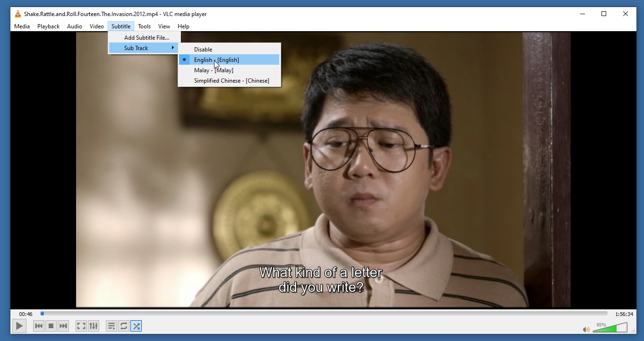644x341 pixels.
Task: Click the total duration 1:56:34
Action: pos(624,314)
